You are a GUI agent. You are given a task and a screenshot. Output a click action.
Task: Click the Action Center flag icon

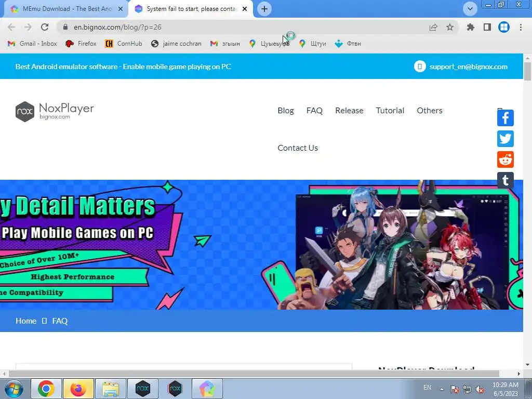click(x=455, y=389)
